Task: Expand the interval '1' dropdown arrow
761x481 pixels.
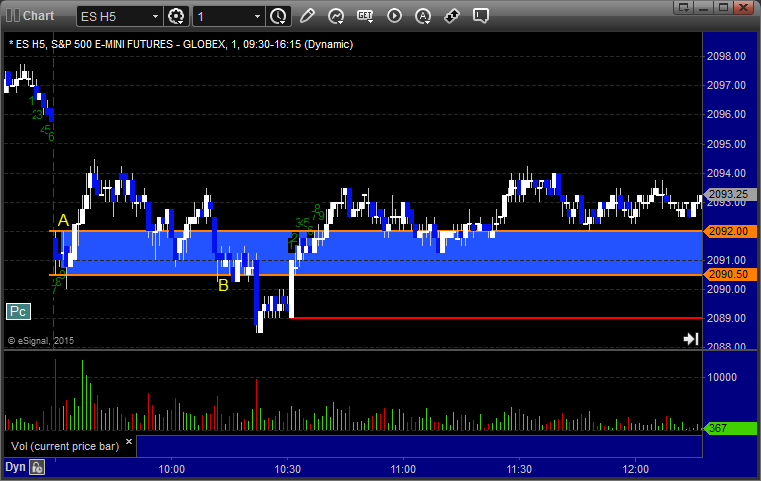Action: (257, 17)
